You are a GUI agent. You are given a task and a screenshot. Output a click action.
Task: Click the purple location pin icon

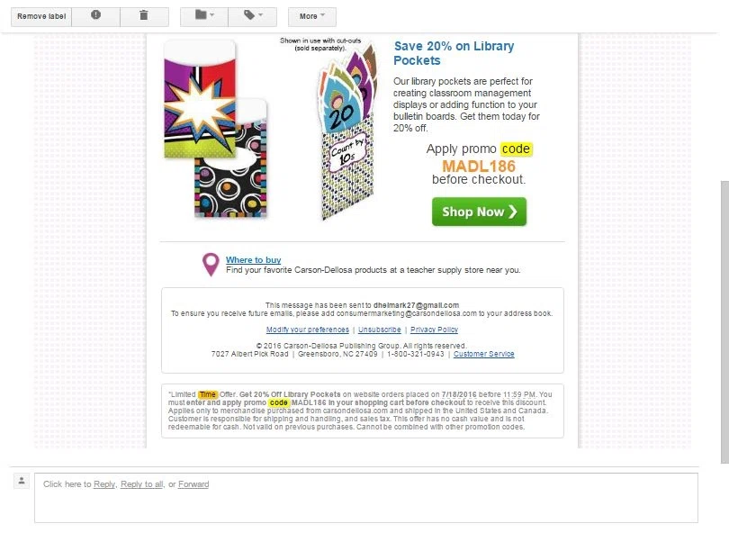point(211,264)
